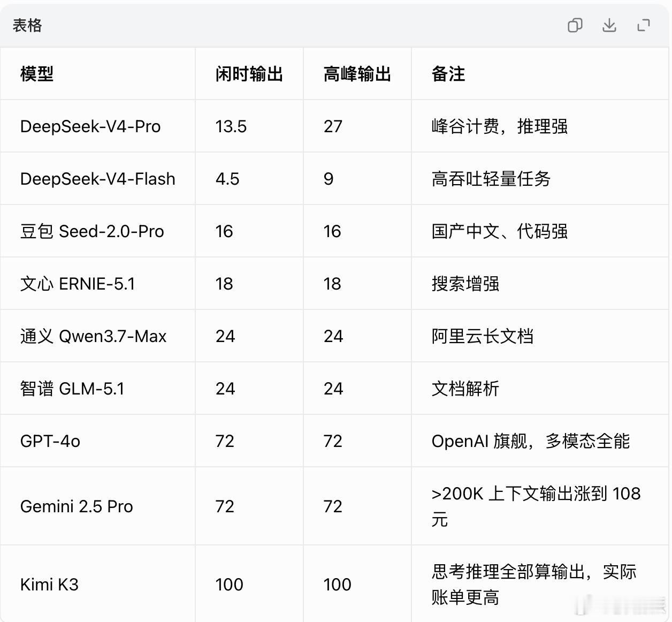Click Qwen3.7-Max row's off-peak value 24
The width and height of the screenshot is (672, 622).
coord(225,336)
